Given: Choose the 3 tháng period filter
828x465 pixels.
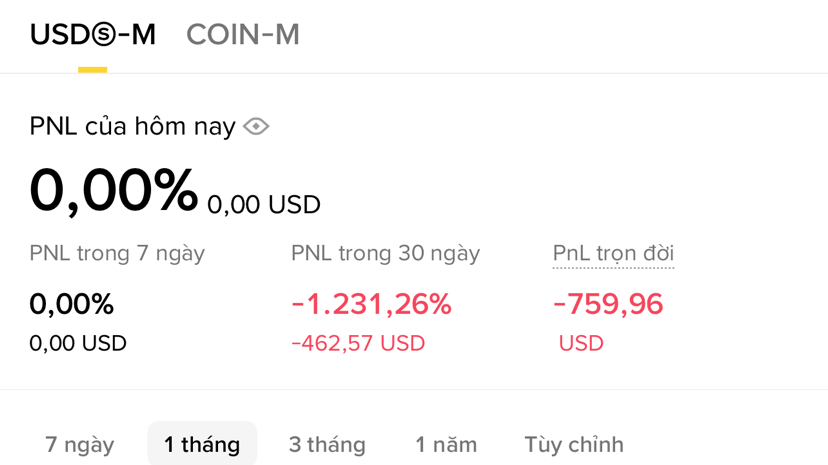Looking at the screenshot, I should coord(327,444).
